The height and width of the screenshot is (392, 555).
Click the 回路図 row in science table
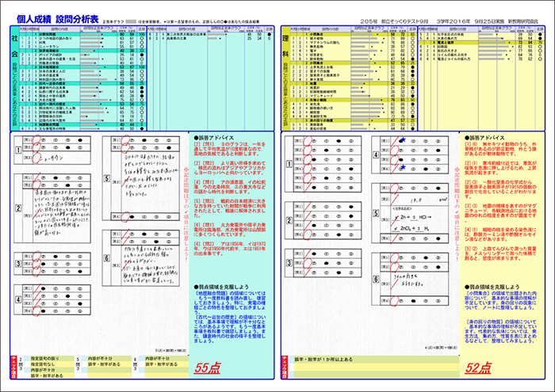[481, 47]
